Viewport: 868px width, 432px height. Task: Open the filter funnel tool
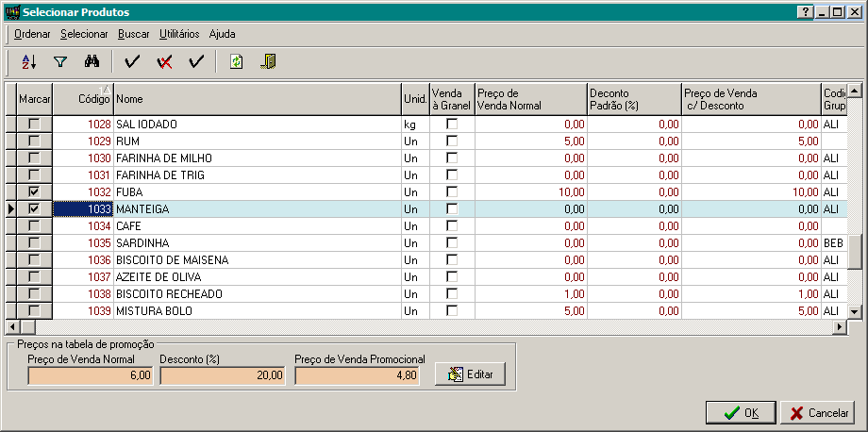(60, 62)
